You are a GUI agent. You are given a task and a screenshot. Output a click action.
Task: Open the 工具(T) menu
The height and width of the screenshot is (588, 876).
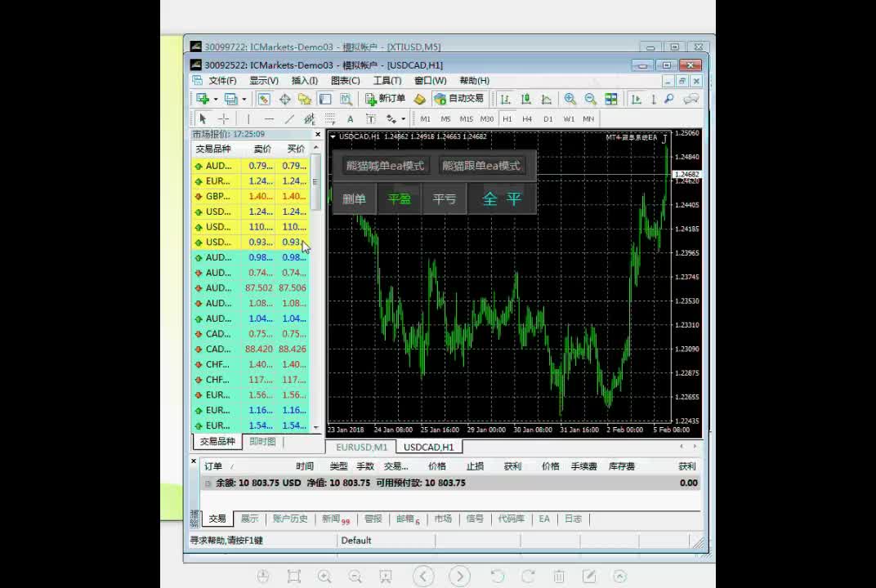tap(387, 80)
